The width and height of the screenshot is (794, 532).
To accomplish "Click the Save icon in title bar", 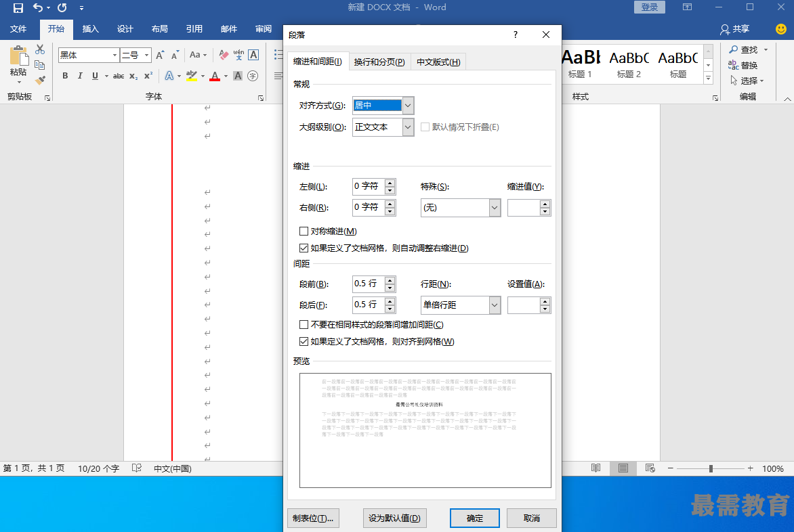I will [18, 7].
